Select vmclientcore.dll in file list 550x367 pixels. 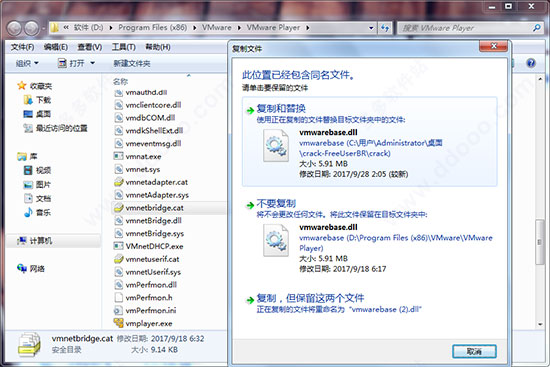pos(148,105)
